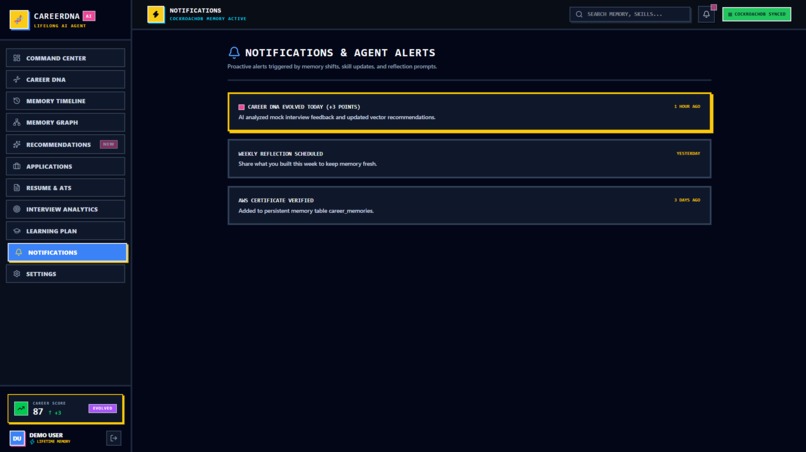Viewport: 806px width, 452px height.
Task: Click the large bell icon beside heading
Action: (234, 52)
